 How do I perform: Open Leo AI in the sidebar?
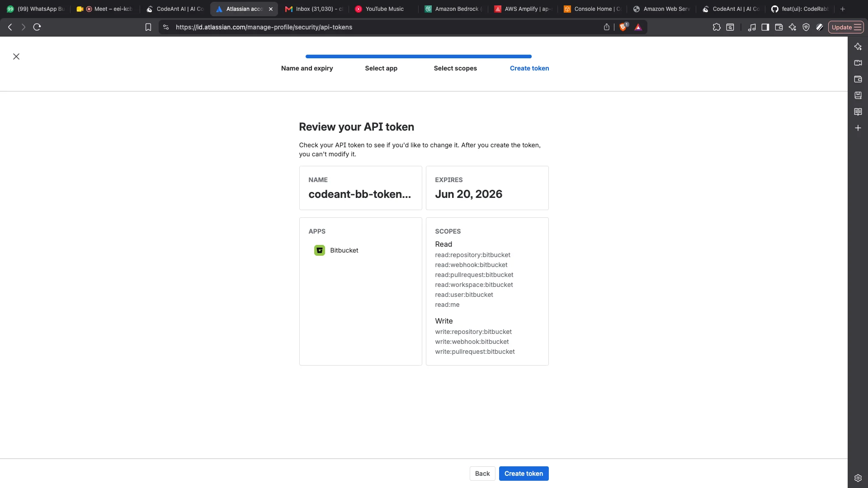coord(858,47)
